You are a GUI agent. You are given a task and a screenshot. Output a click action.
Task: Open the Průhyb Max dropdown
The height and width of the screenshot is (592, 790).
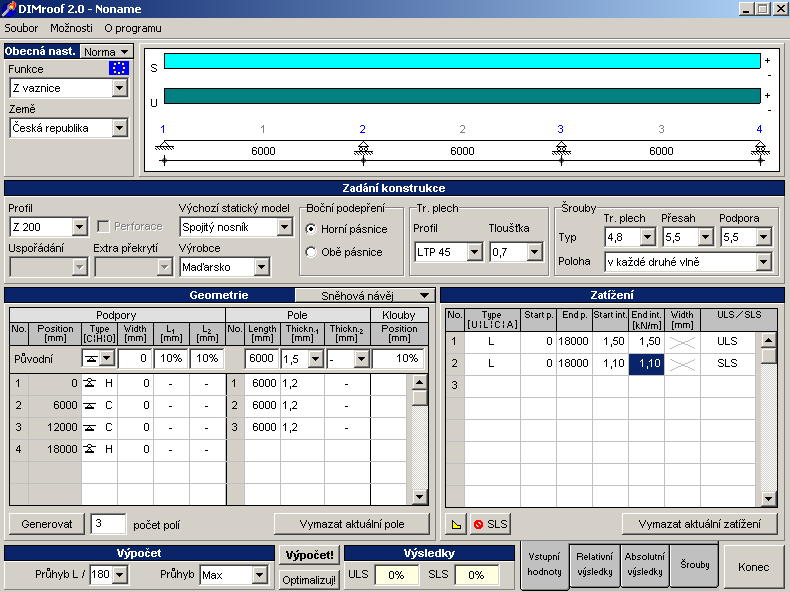click(259, 574)
